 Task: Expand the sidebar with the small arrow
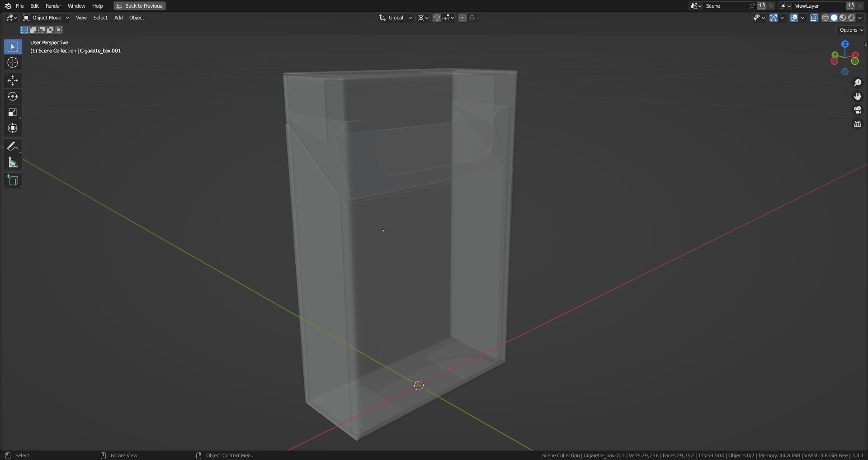tap(865, 45)
